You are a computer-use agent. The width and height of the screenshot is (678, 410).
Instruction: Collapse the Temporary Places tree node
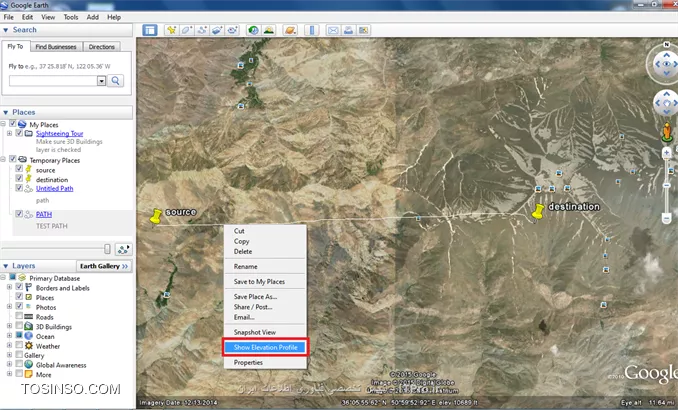3,160
